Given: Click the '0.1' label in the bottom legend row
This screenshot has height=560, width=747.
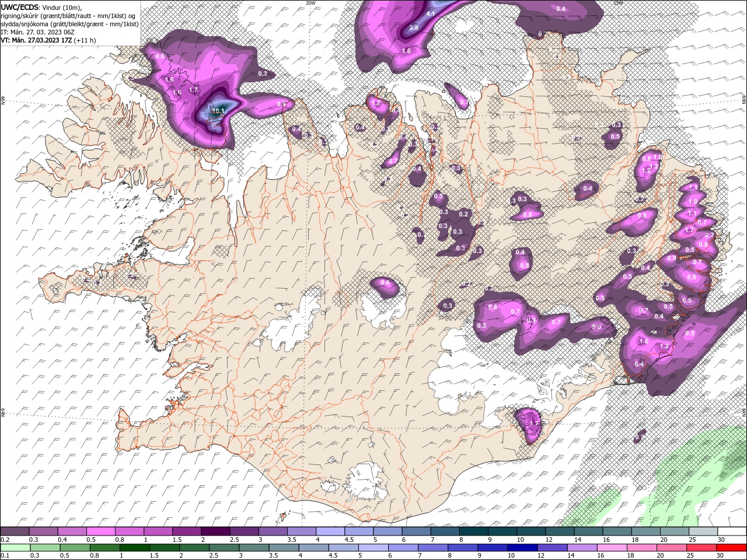Looking at the screenshot, I should pos(5,556).
